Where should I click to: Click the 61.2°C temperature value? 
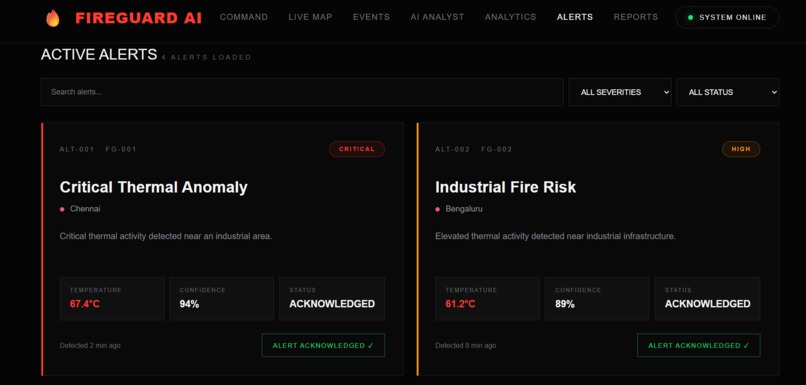460,304
